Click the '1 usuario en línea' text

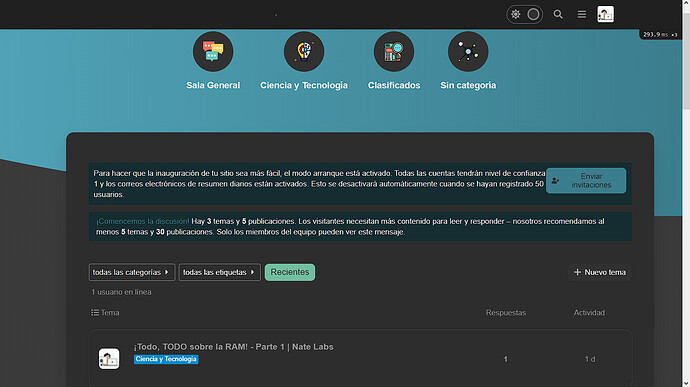pyautogui.click(x=121, y=292)
